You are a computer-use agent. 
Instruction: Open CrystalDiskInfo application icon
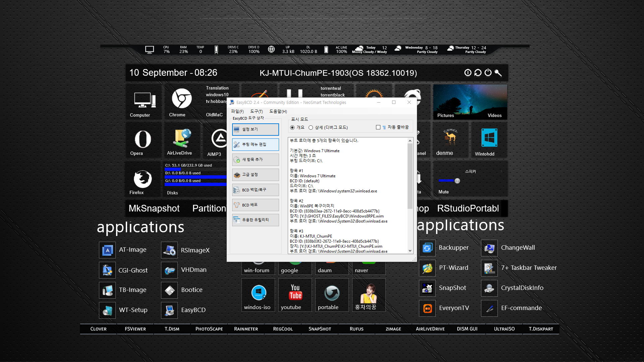tap(489, 288)
